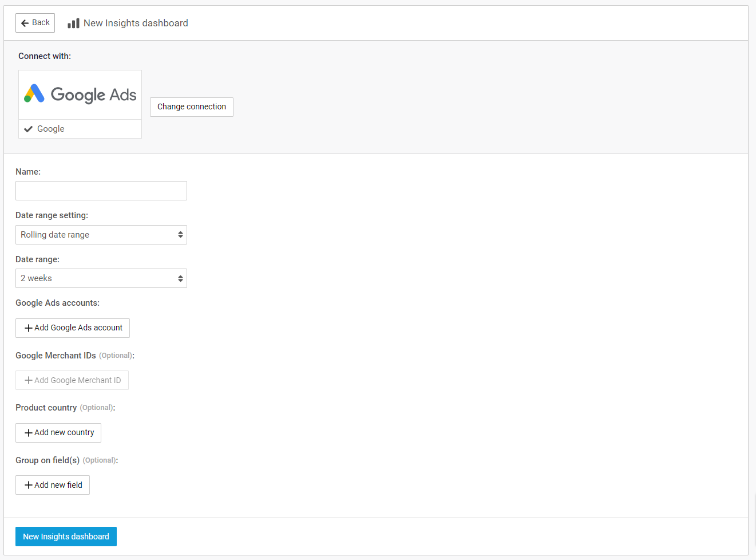Create the New Insights dashboard

pyautogui.click(x=66, y=537)
